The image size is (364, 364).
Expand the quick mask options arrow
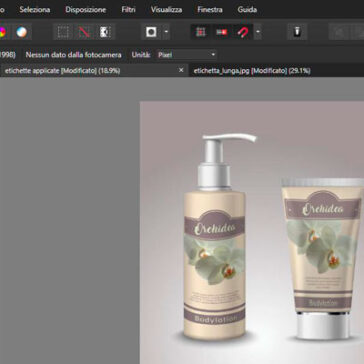point(166,32)
